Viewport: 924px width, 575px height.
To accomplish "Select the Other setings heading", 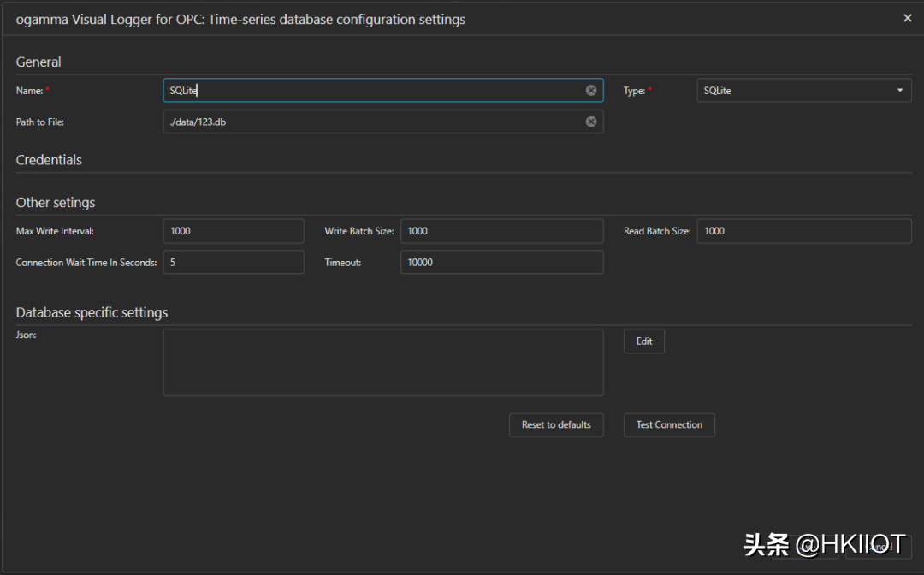I will tap(56, 202).
